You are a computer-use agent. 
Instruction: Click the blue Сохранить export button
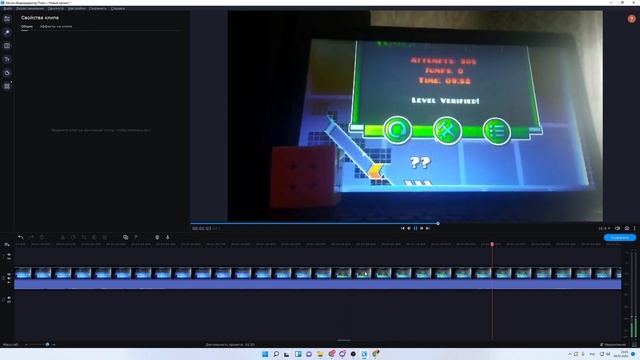click(620, 238)
